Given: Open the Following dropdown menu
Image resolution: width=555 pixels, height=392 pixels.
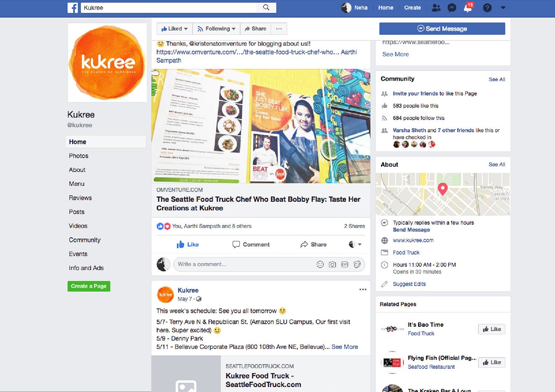Looking at the screenshot, I should click(216, 29).
